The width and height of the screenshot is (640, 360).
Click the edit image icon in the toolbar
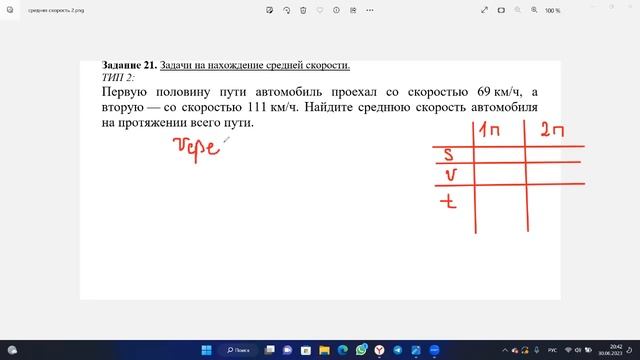pyautogui.click(x=269, y=10)
